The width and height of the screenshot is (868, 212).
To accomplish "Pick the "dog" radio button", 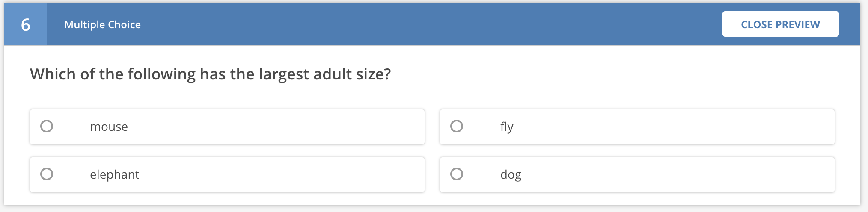I will [x=457, y=174].
